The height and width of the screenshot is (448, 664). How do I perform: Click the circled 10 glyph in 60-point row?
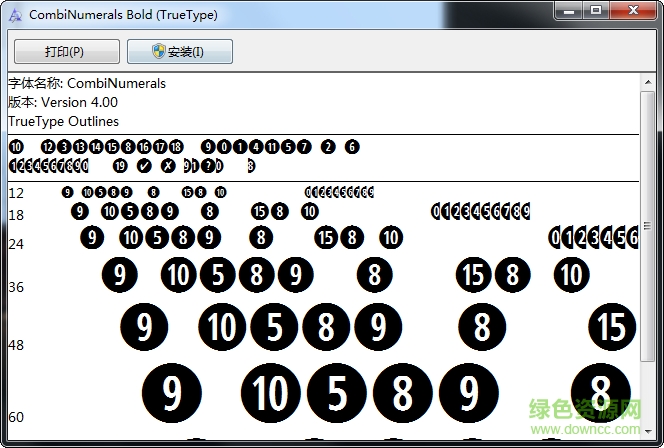pos(271,393)
